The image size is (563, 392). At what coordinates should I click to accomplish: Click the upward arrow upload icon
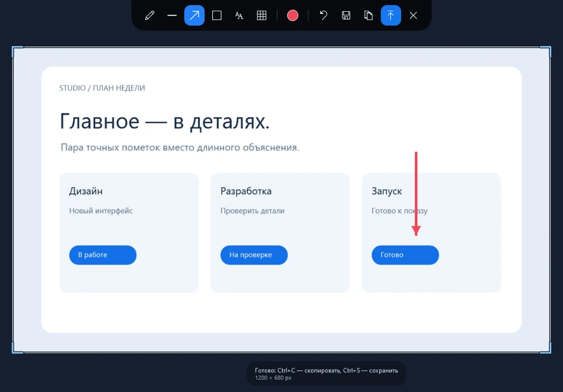click(x=390, y=16)
